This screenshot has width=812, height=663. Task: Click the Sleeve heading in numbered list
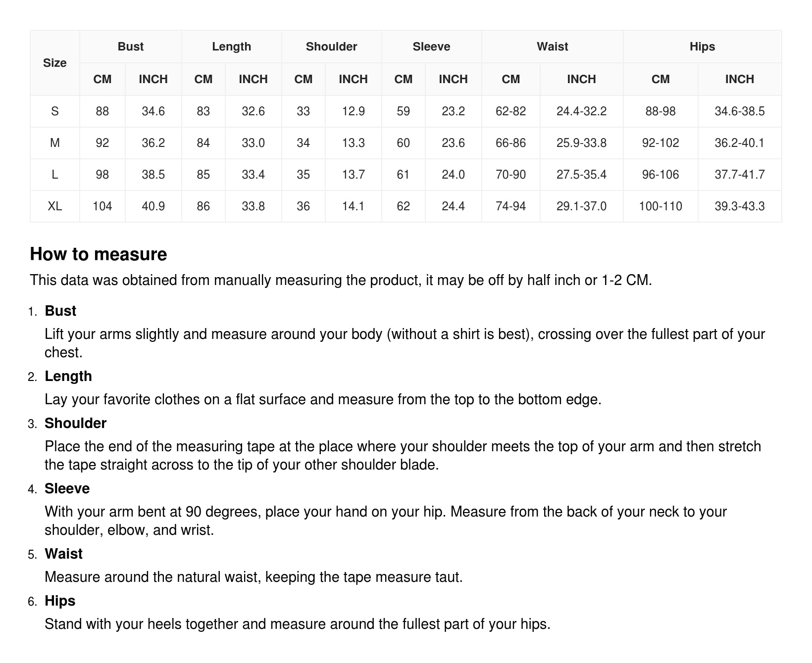67,488
